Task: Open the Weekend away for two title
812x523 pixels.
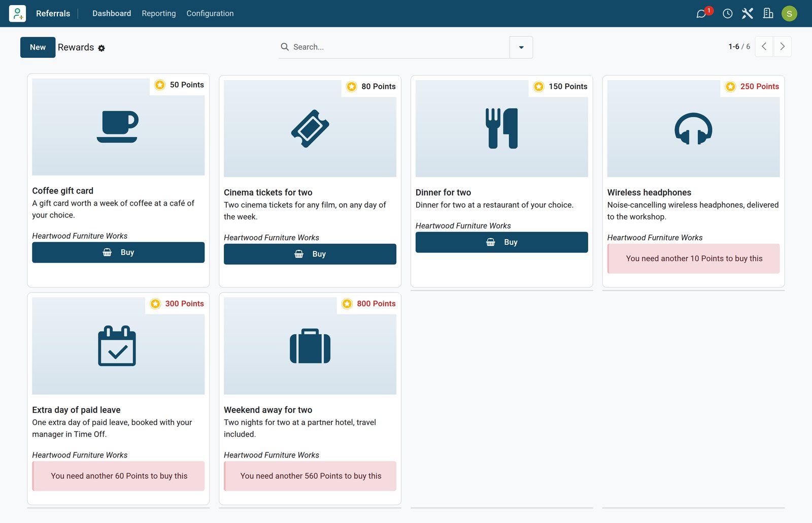Action: [268, 410]
